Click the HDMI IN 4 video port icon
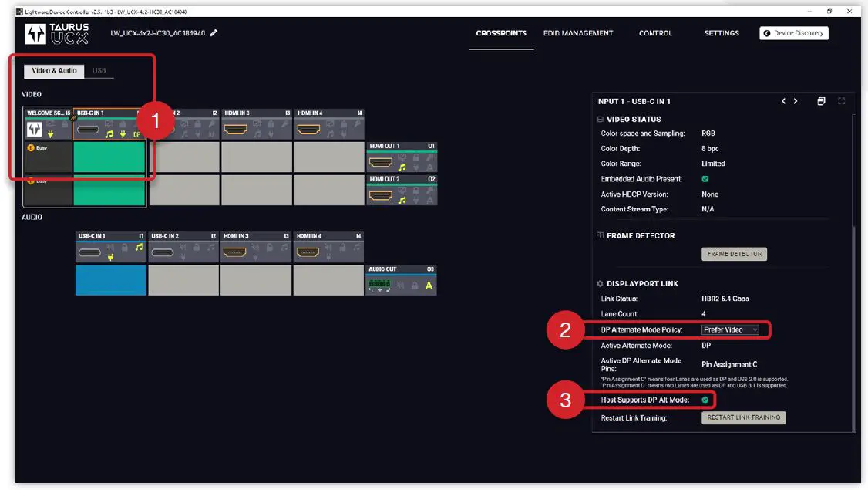This screenshot has height=490, width=868. click(x=308, y=130)
